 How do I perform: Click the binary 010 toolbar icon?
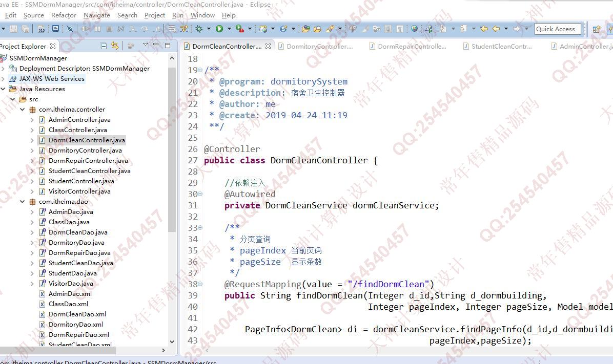(41, 29)
